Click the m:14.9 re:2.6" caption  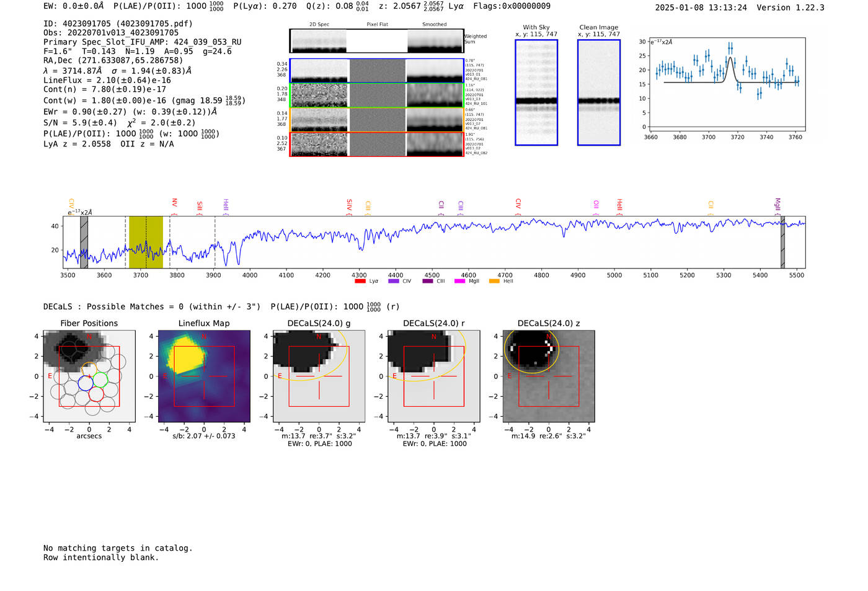548,436
